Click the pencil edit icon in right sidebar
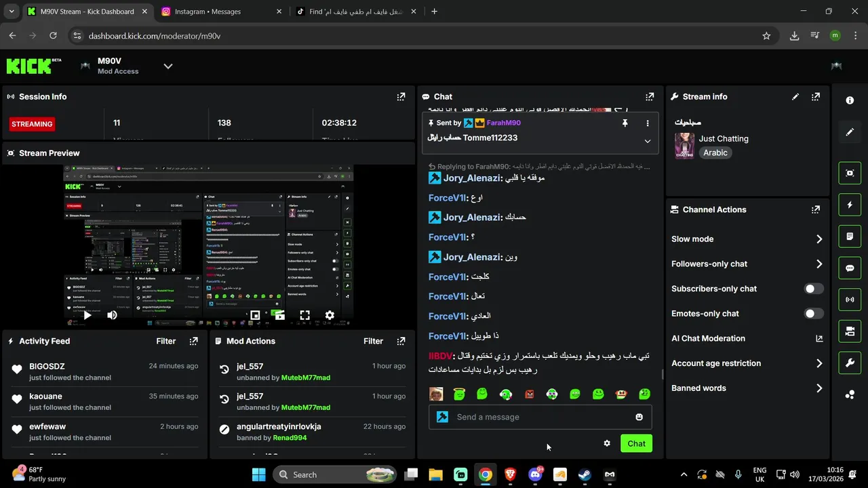The height and width of the screenshot is (488, 868). [x=850, y=132]
